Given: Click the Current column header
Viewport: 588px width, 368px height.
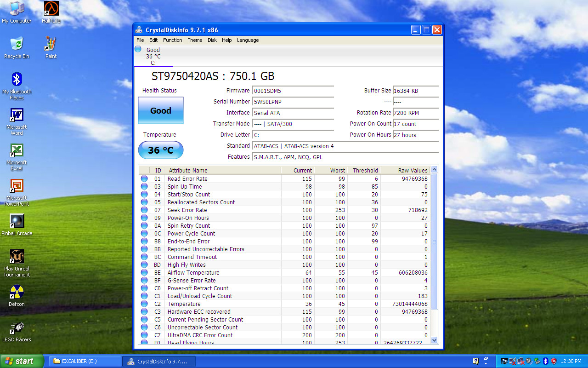Looking at the screenshot, I should 297,170.
